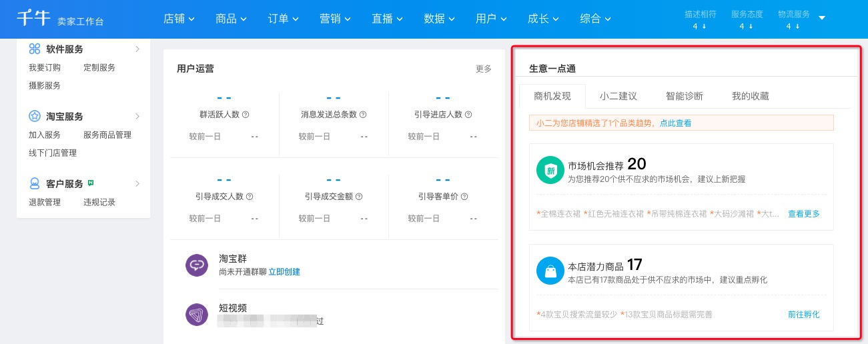The height and width of the screenshot is (344, 868).
Task: Click the 描述相符 rating score
Action: (x=700, y=27)
